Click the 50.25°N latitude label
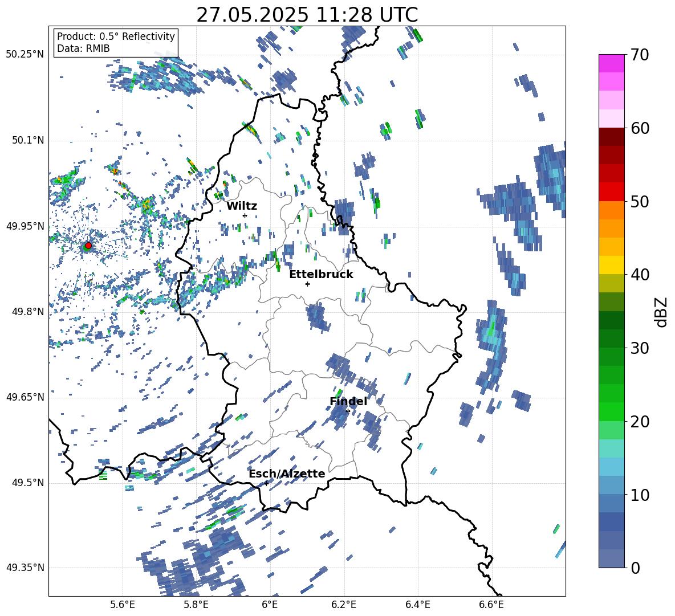Image resolution: width=675 pixels, height=616 pixels. (x=25, y=55)
